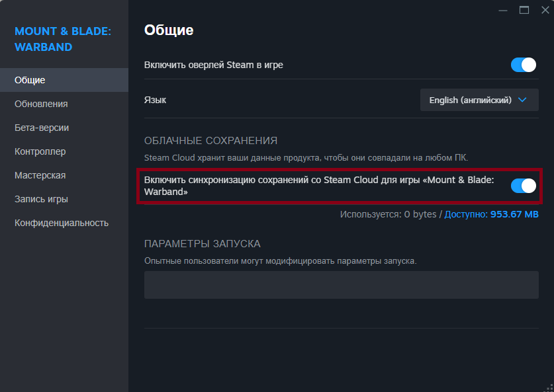Click the Доступно: 953.67 MB link
The image size is (554, 392).
coord(491,215)
